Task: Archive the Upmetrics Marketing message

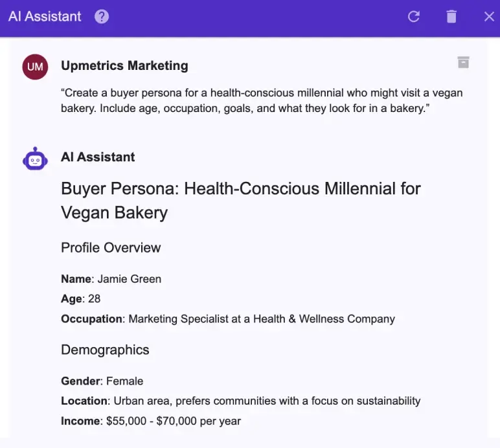Action: [463, 62]
